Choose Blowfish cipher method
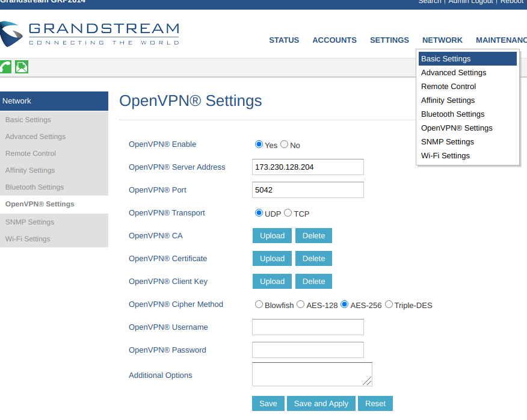 pyautogui.click(x=259, y=304)
